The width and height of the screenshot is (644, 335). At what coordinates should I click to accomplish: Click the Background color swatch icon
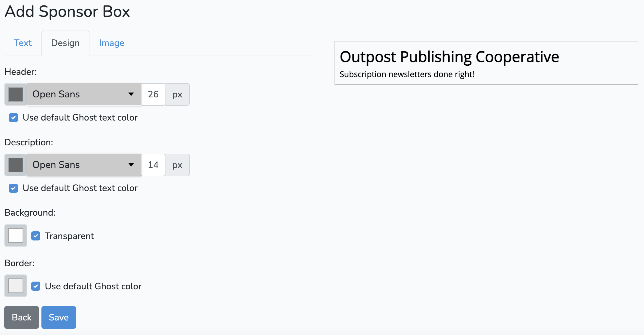(x=15, y=235)
